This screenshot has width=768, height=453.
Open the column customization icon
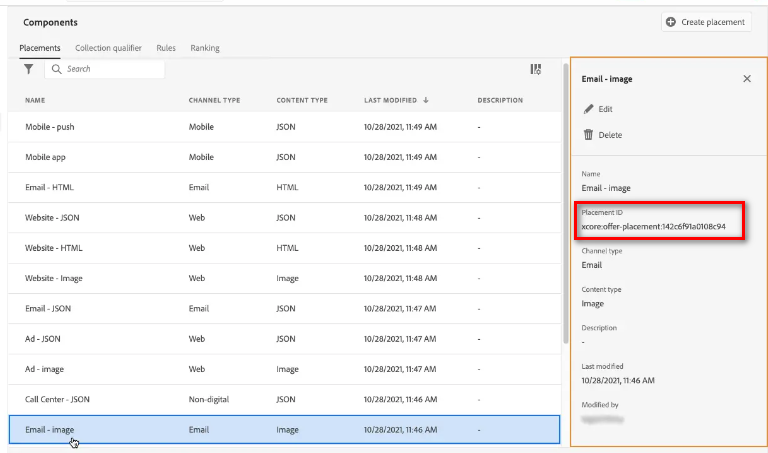coord(536,69)
